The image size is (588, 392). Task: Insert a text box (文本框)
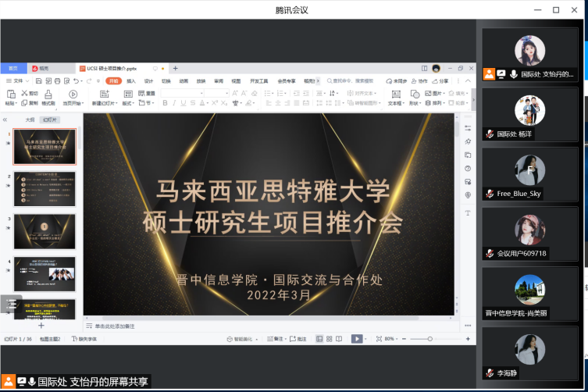coord(394,98)
